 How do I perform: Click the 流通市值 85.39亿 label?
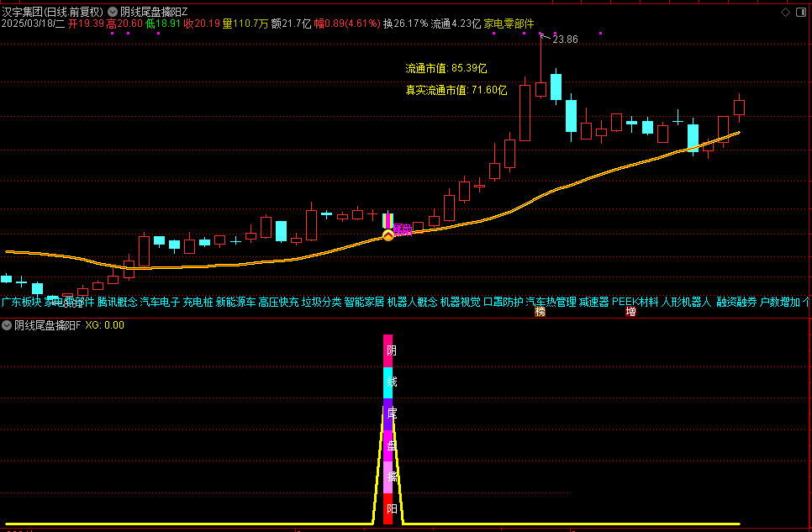pyautogui.click(x=446, y=68)
